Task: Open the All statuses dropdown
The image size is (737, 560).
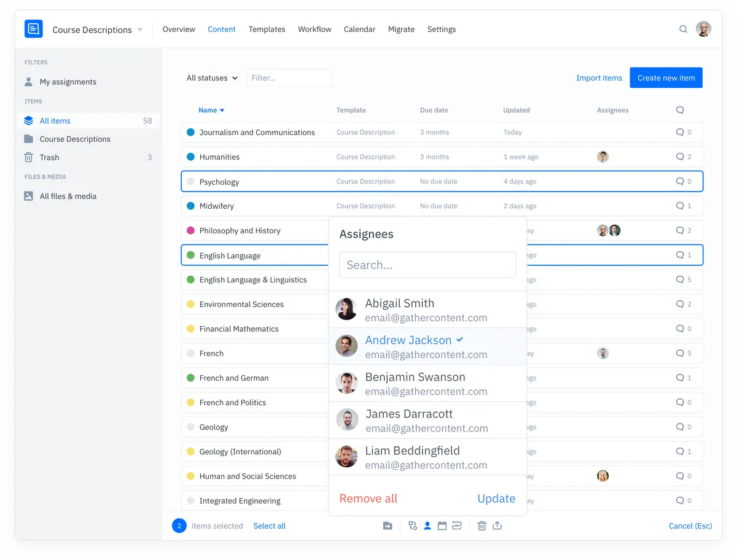Action: (x=212, y=78)
